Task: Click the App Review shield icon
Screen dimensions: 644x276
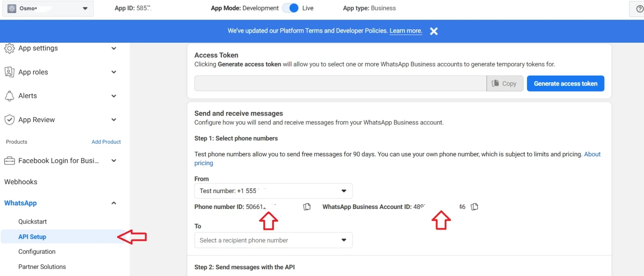Action: 9,120
